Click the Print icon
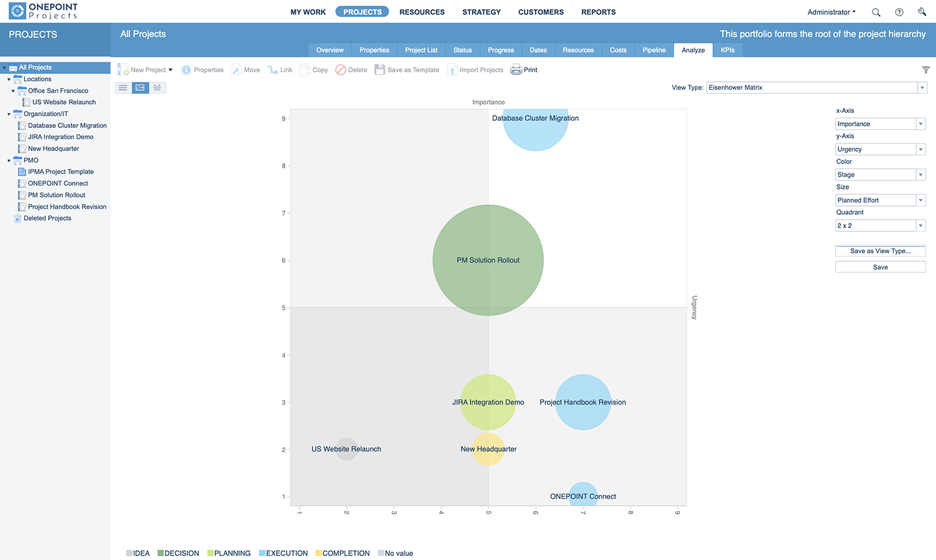 click(x=516, y=70)
